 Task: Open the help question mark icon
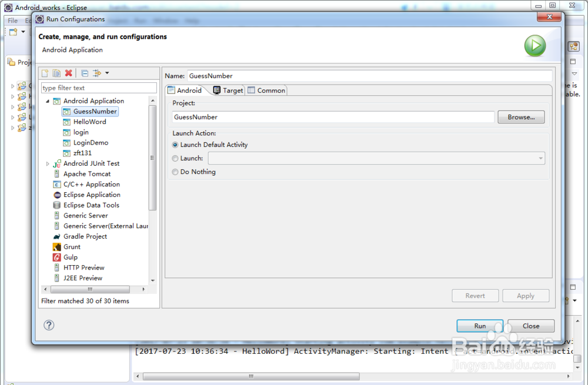pyautogui.click(x=49, y=325)
